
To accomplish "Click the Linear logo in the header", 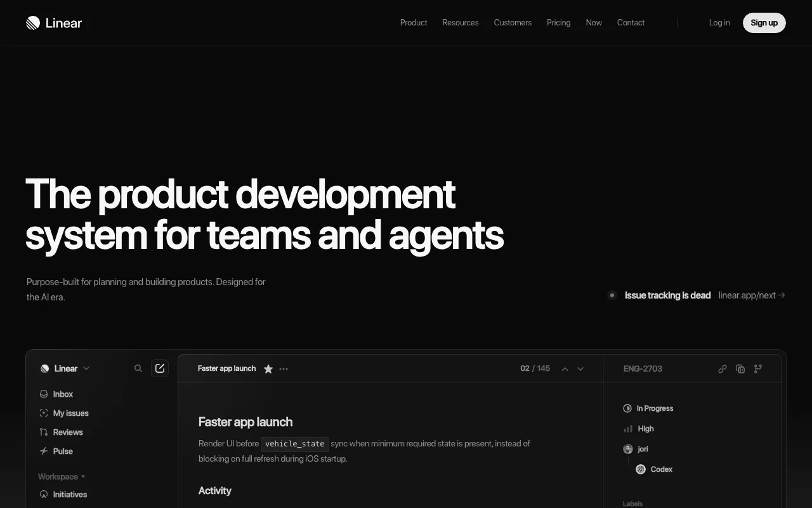I will (54, 23).
